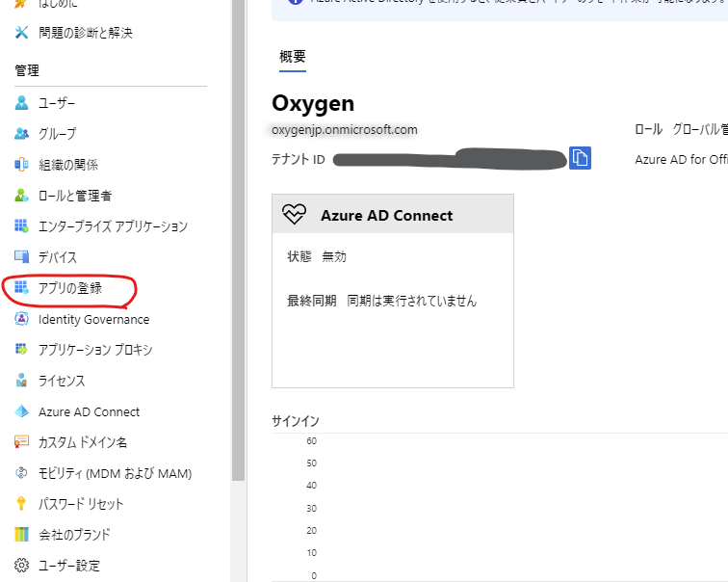
Task: Click the サインイン chart heading
Action: 296,421
